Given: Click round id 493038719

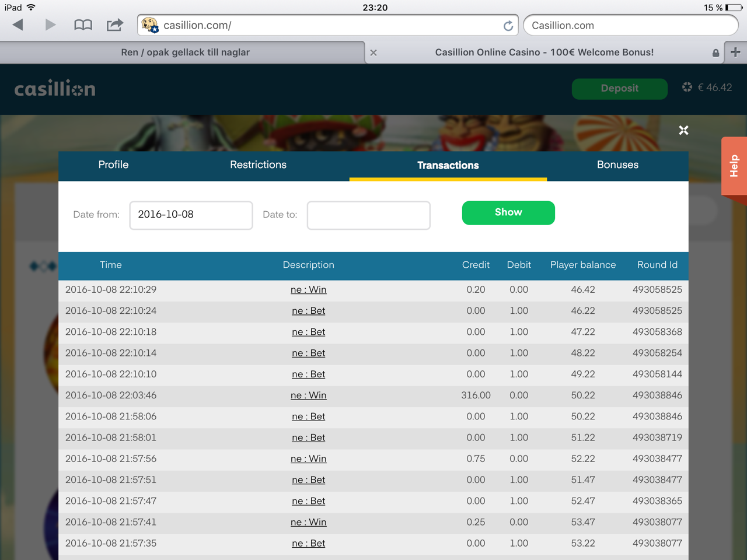Looking at the screenshot, I should point(657,437).
